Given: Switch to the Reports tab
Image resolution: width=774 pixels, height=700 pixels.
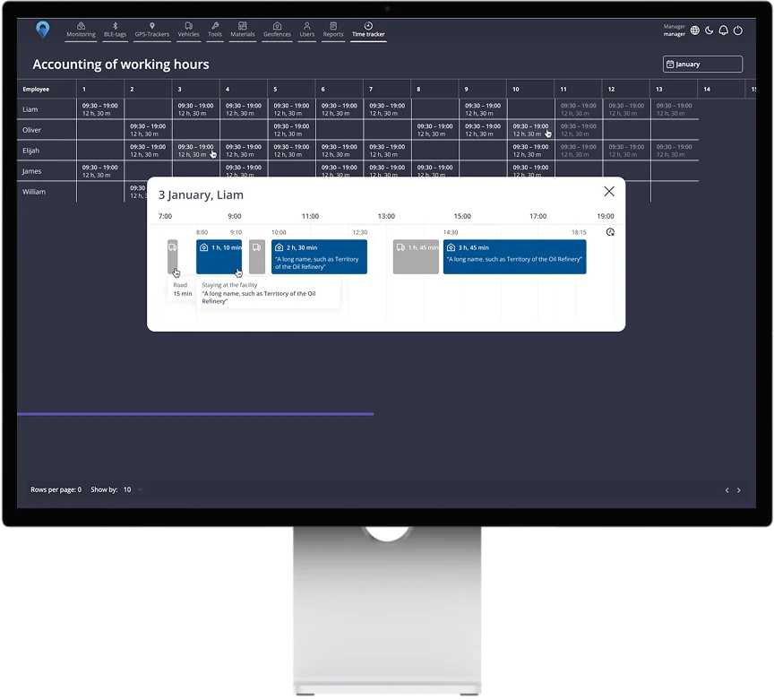Looking at the screenshot, I should (333, 30).
